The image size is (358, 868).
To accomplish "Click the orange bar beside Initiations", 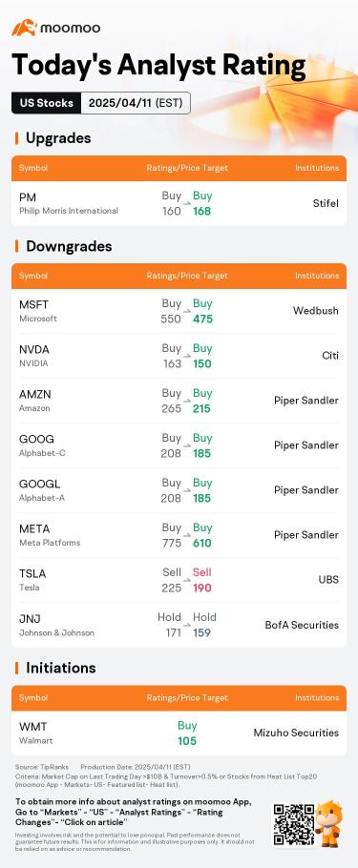I will pos(16,668).
